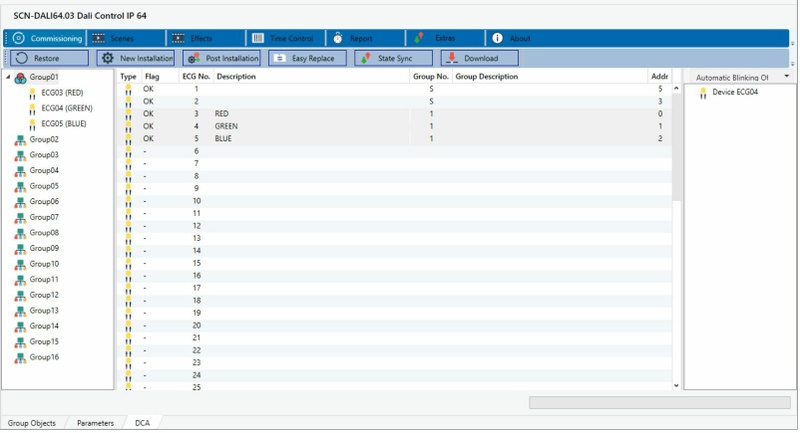Select the BLUE description cell
The image size is (800, 433).
[x=312, y=139]
